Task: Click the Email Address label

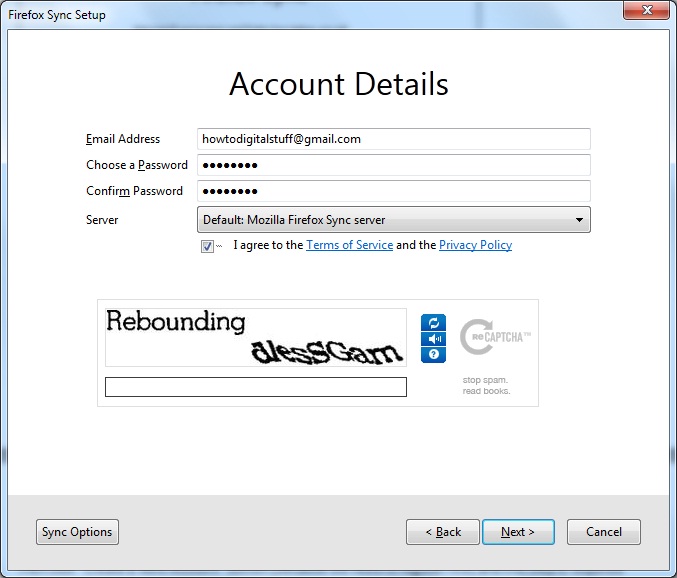Action: [123, 139]
